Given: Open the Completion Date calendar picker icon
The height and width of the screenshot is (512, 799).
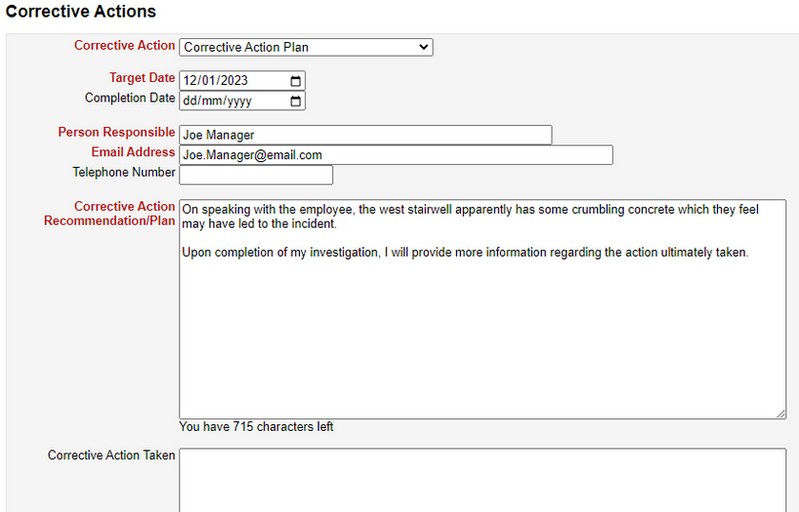Looking at the screenshot, I should (x=295, y=101).
